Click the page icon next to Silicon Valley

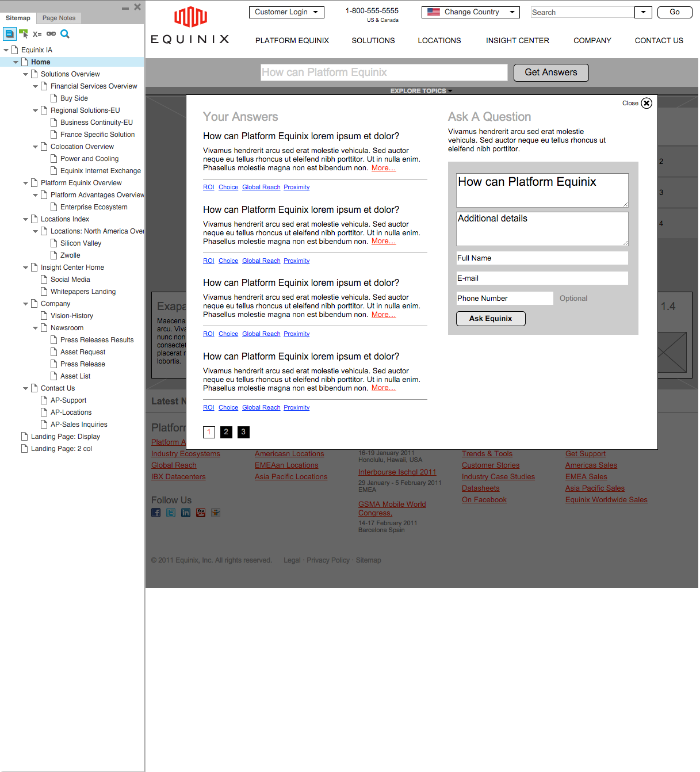[x=53, y=243]
